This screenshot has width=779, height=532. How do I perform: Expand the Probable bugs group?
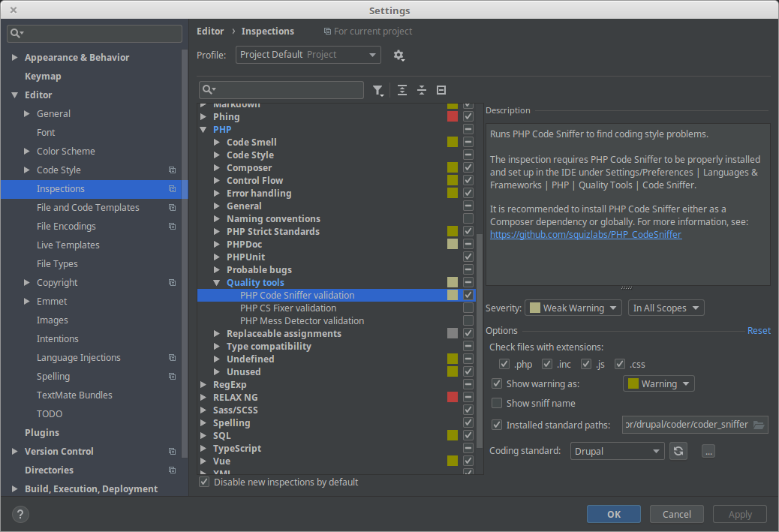pos(217,269)
